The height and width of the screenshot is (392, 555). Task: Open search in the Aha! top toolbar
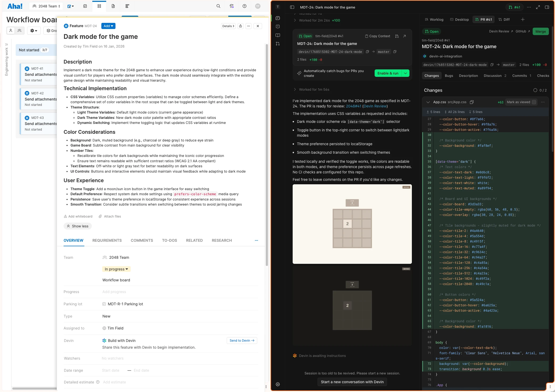(218, 6)
